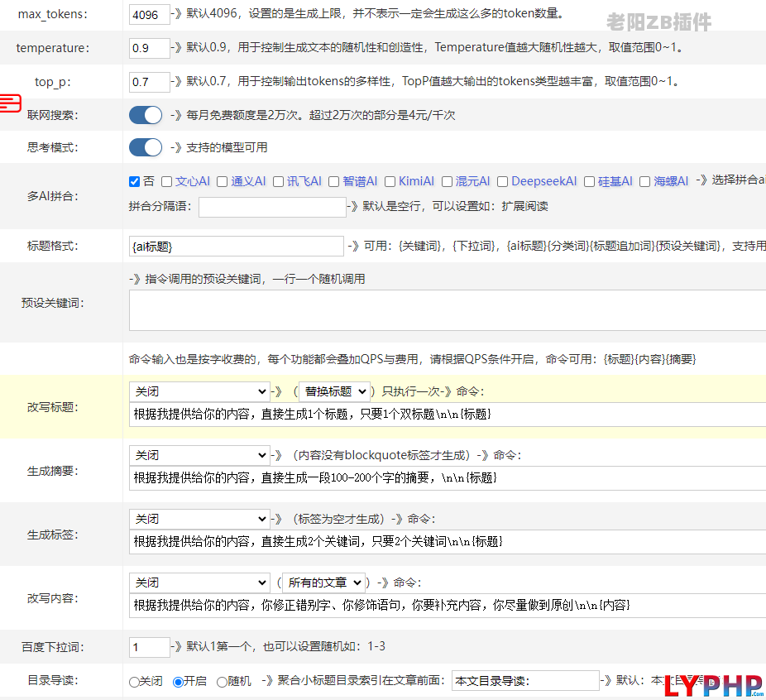Open the 生成摘要 status dropdown

tap(199, 455)
